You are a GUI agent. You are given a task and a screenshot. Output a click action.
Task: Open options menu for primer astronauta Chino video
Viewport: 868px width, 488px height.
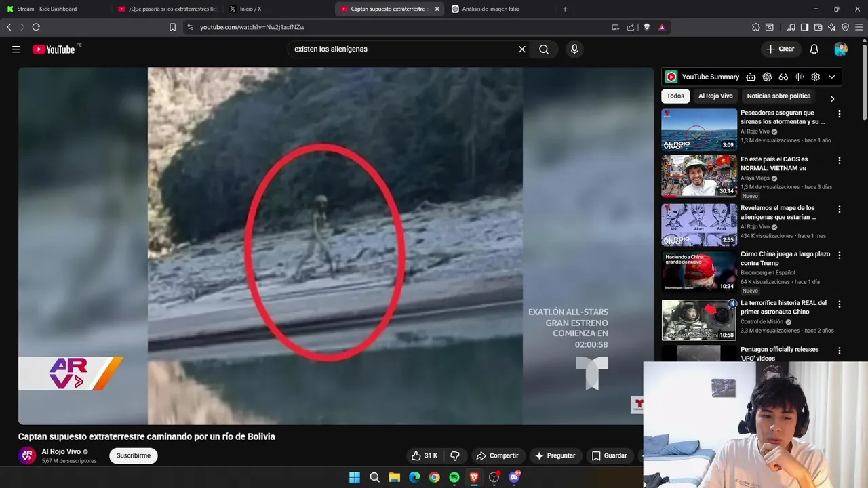pyautogui.click(x=839, y=304)
